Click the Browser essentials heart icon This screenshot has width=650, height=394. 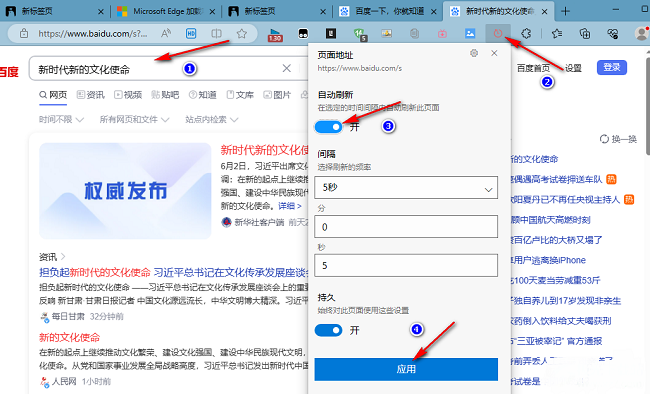(613, 33)
